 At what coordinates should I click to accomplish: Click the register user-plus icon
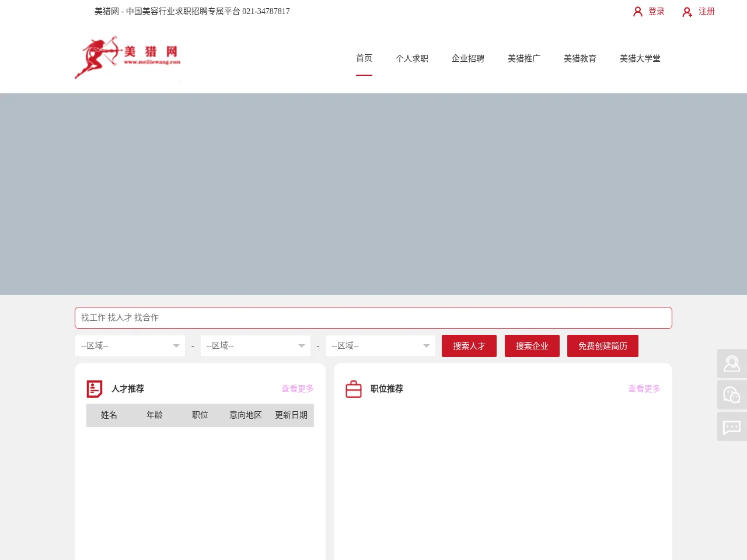tap(687, 12)
